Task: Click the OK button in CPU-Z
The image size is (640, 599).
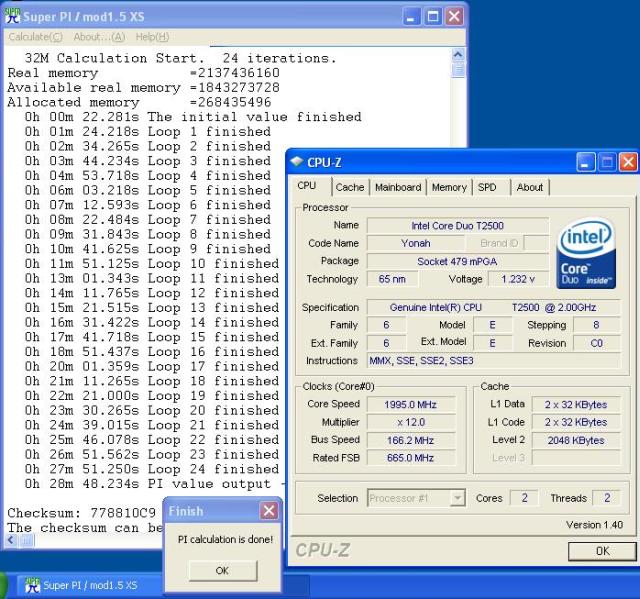Action: [x=602, y=551]
